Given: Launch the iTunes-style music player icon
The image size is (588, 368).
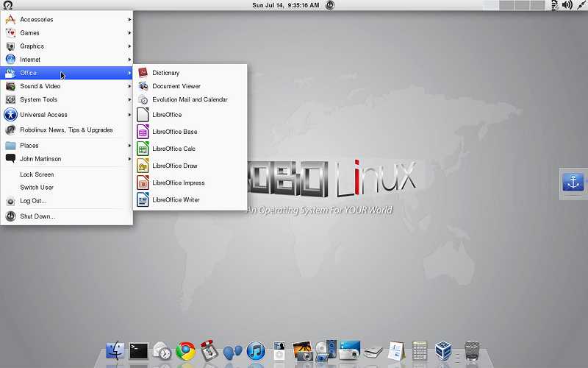Looking at the screenshot, I should pyautogui.click(x=256, y=352).
